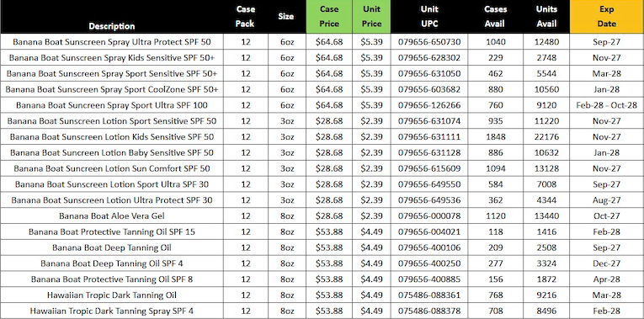Click the green Case Price header

pyautogui.click(x=329, y=17)
